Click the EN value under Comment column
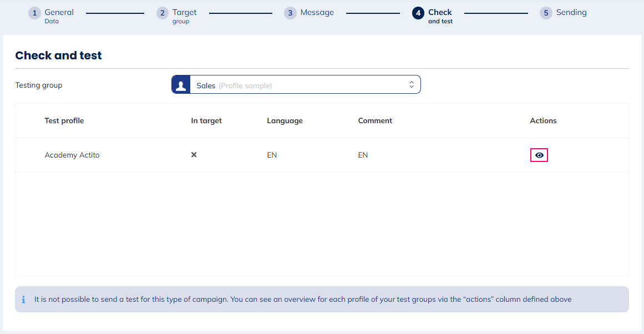The height and width of the screenshot is (334, 644). (x=363, y=155)
